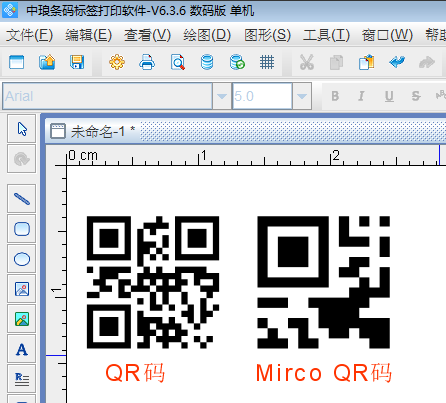Select the arrow pointer tool
The width and height of the screenshot is (446, 403).
[22, 129]
